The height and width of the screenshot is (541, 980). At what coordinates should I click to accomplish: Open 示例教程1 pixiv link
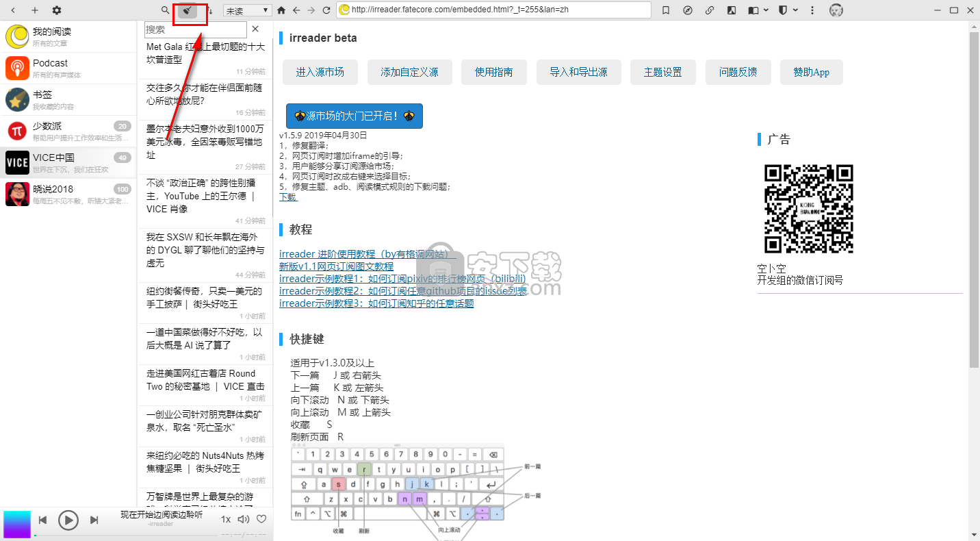tap(402, 279)
